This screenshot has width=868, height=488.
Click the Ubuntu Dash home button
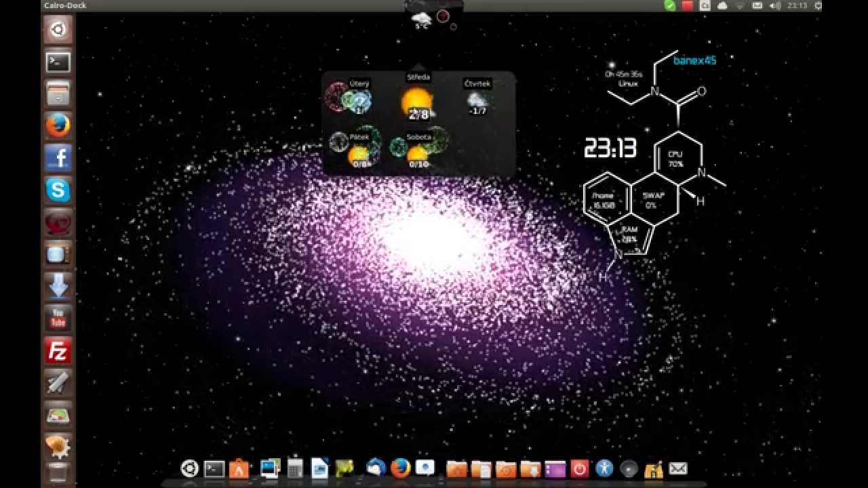pos(58,30)
